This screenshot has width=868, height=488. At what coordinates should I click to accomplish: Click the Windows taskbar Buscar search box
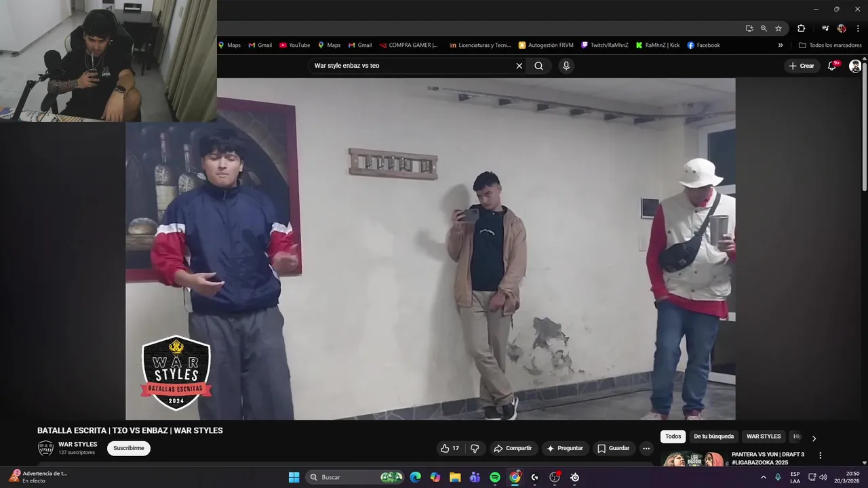(355, 477)
